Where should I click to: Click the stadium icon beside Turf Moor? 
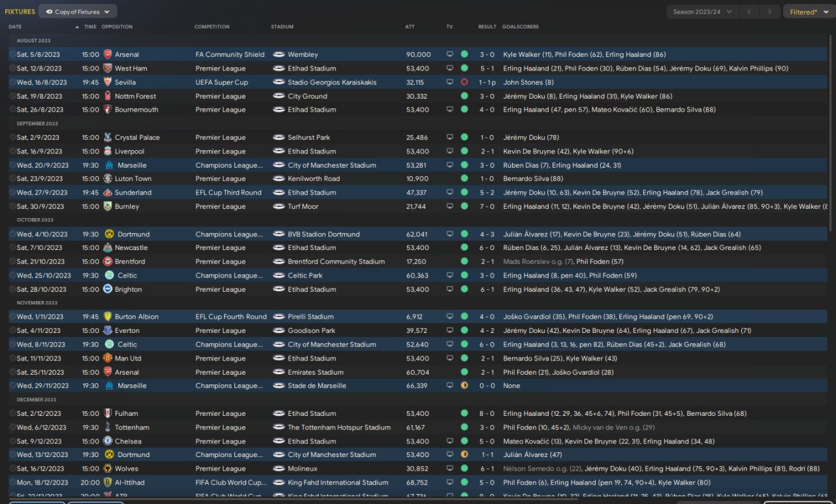point(279,206)
